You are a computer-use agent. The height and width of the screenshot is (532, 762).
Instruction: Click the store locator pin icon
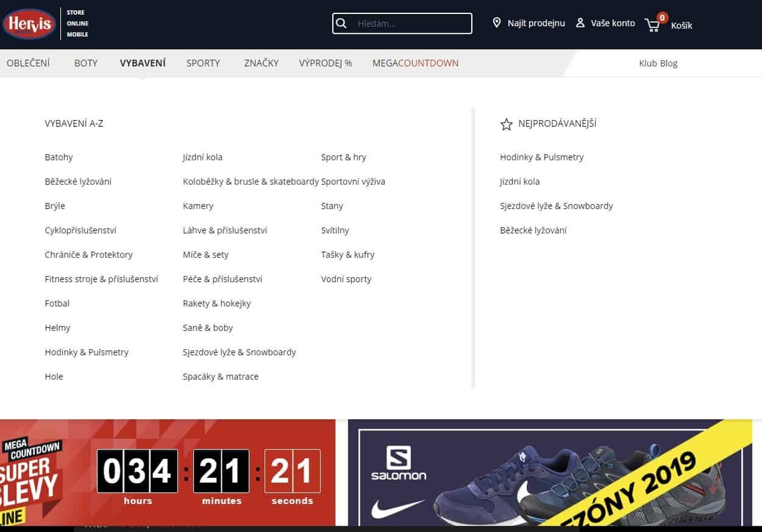pyautogui.click(x=497, y=23)
